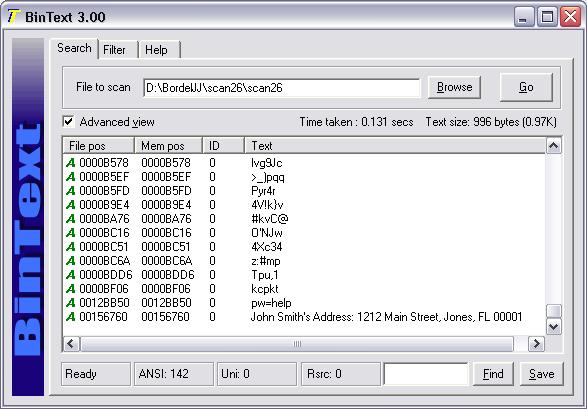Click the Ready status panel
The image size is (587, 409).
point(96,374)
